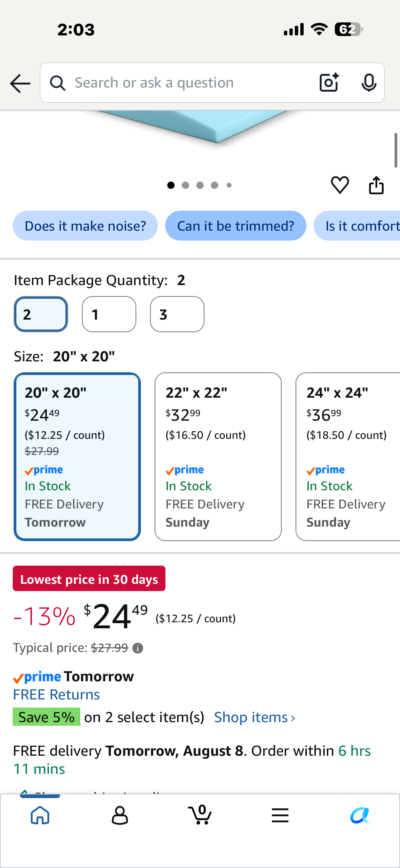
Task: Tap the microphone voice search icon
Action: [368, 83]
